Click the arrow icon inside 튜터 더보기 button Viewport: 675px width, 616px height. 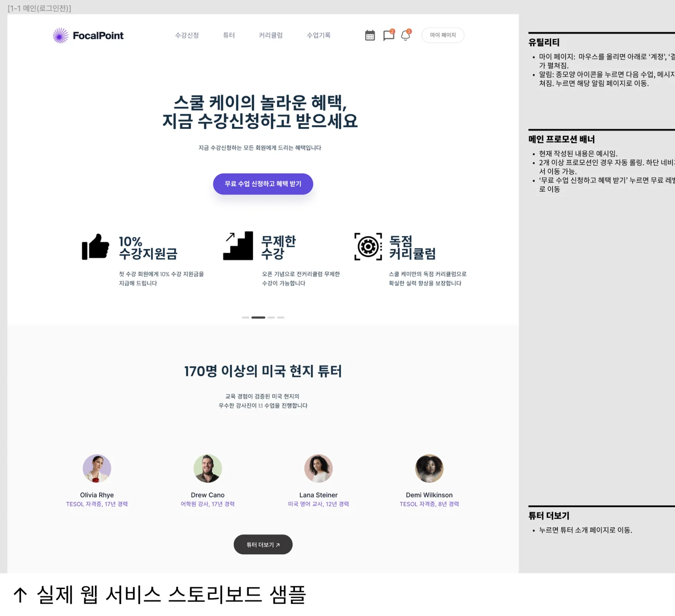click(x=278, y=544)
